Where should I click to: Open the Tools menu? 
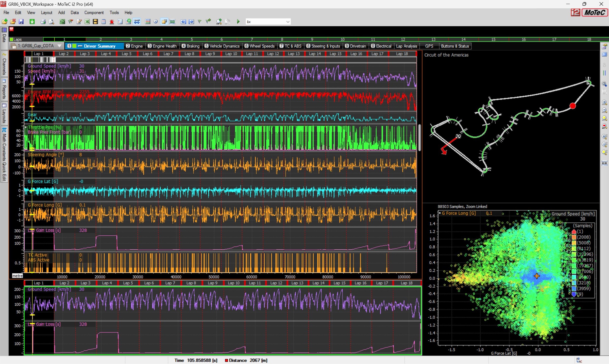(114, 12)
